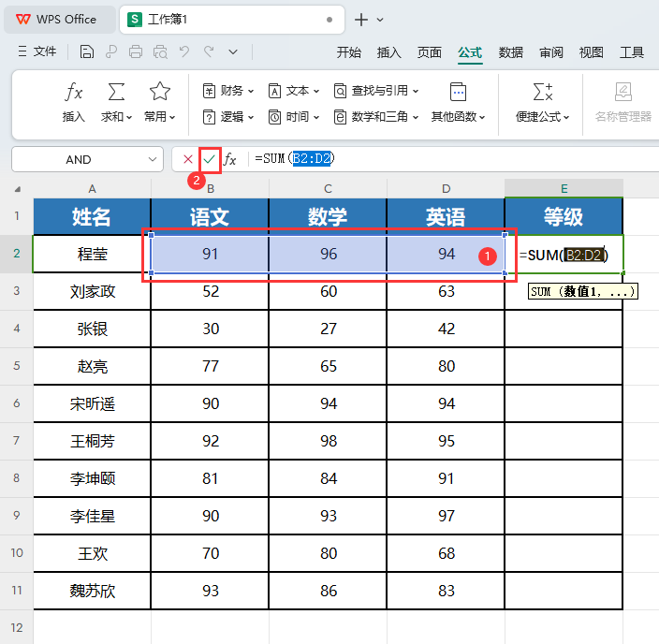
Task: Open the Quick Formula menu
Action: (x=543, y=102)
